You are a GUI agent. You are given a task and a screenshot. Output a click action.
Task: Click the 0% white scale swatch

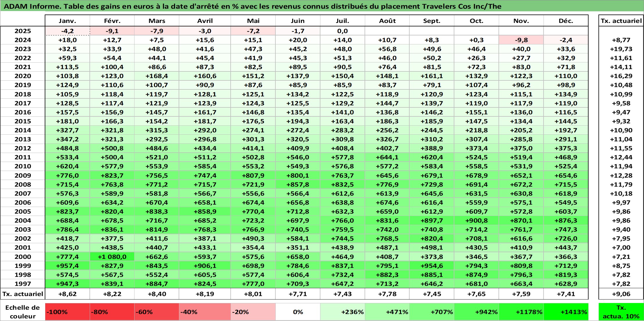tap(298, 312)
